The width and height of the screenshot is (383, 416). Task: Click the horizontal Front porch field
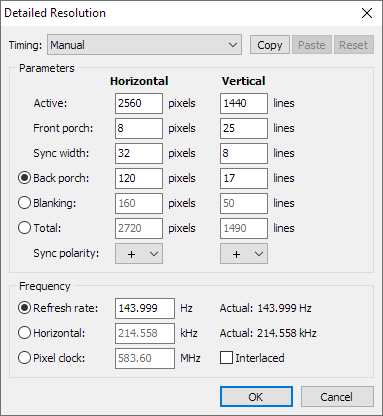(139, 128)
